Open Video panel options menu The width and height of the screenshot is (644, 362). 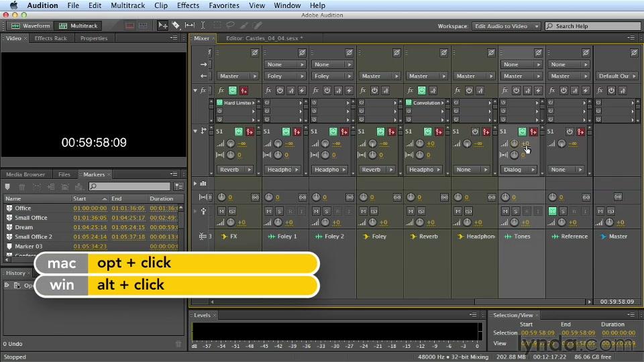pyautogui.click(x=174, y=38)
